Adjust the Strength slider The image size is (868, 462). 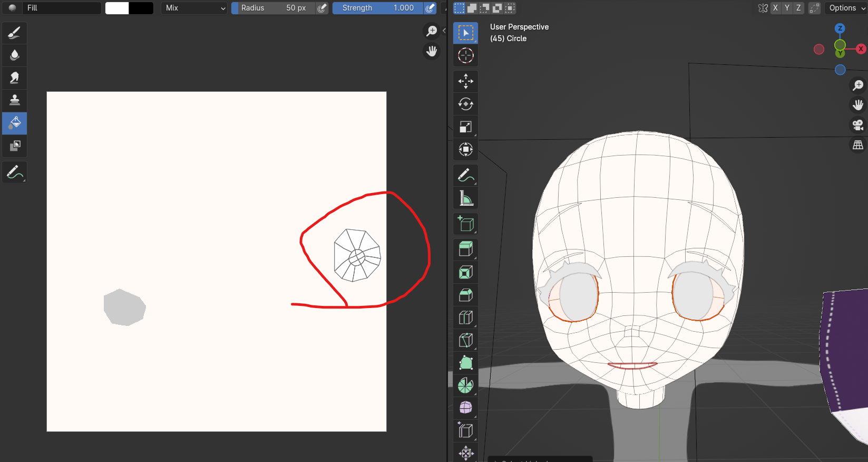point(378,8)
